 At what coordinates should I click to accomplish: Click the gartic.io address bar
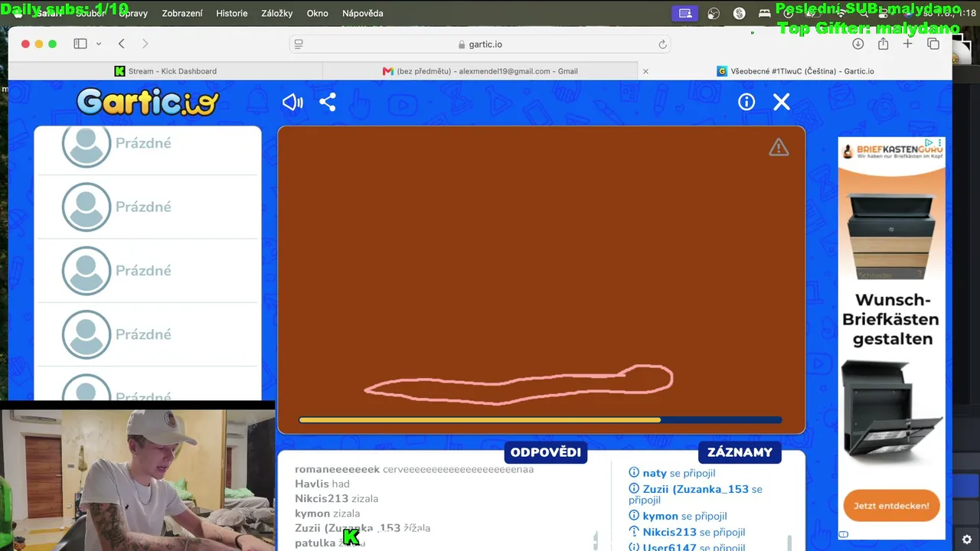click(480, 44)
